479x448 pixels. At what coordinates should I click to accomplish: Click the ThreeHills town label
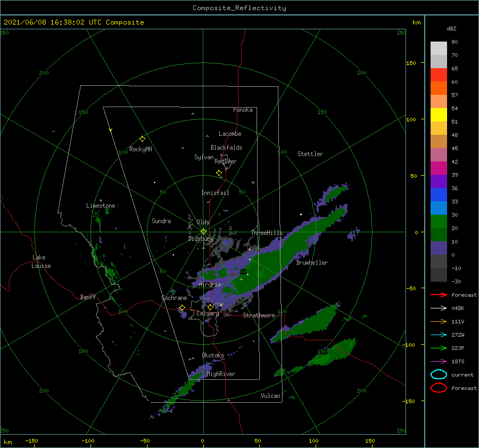(267, 233)
